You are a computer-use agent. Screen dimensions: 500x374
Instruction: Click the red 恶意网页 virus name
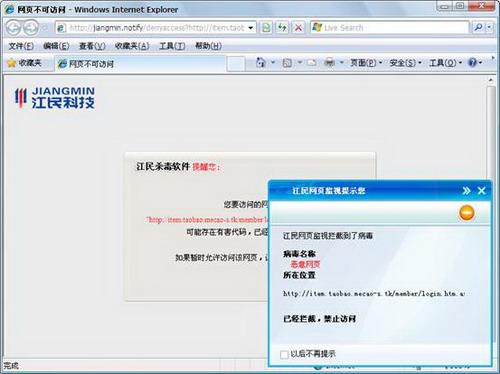(x=305, y=265)
